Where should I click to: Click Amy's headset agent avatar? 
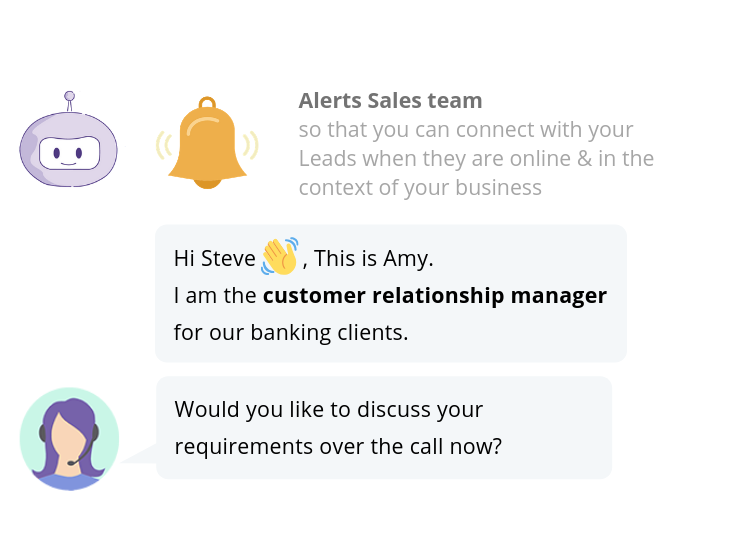[x=69, y=439]
